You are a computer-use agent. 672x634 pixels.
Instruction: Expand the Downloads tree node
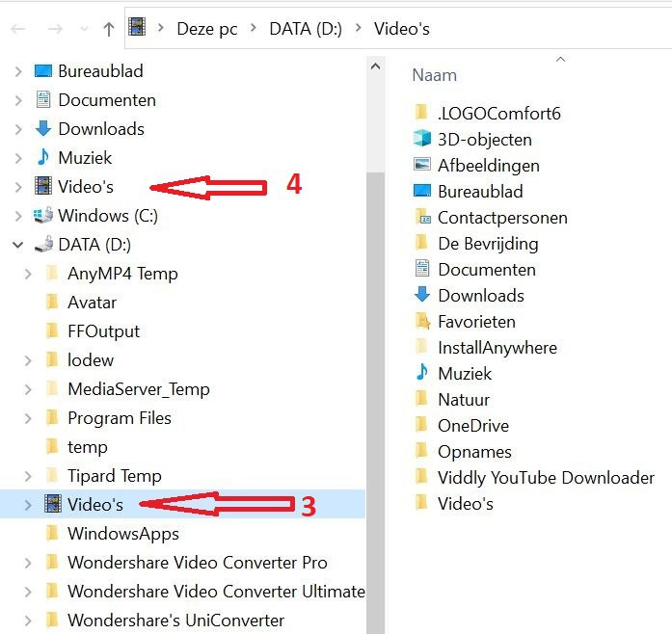click(x=18, y=129)
